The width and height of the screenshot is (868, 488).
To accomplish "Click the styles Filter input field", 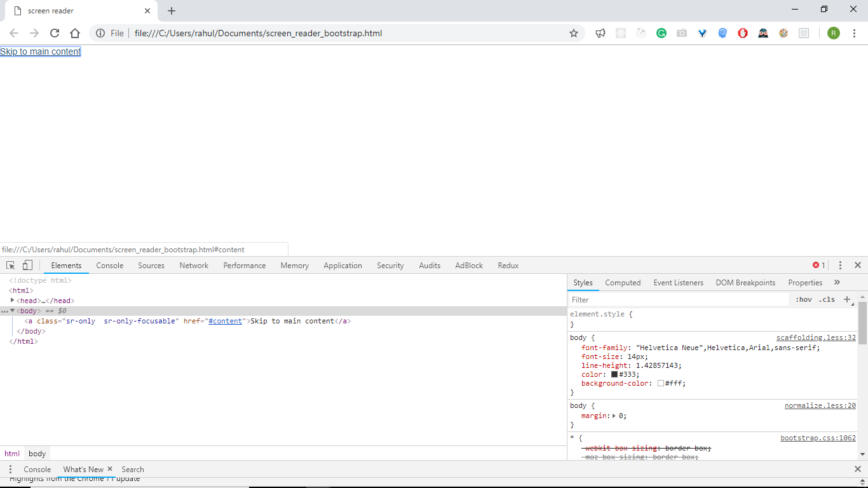I will 677,300.
